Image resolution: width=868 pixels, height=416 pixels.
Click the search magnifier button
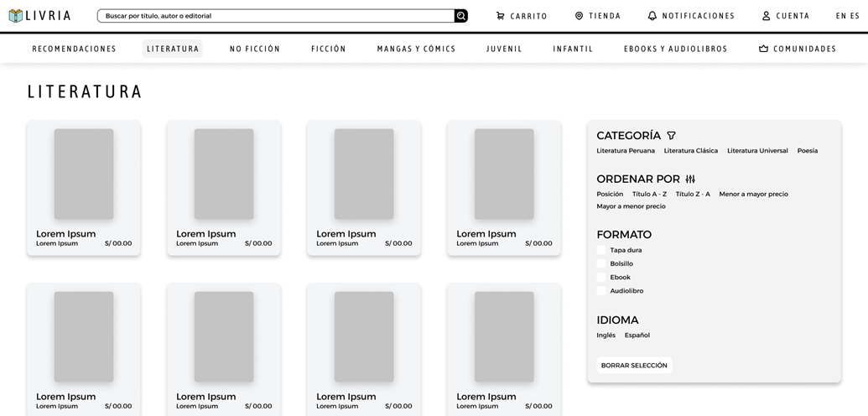click(x=461, y=16)
